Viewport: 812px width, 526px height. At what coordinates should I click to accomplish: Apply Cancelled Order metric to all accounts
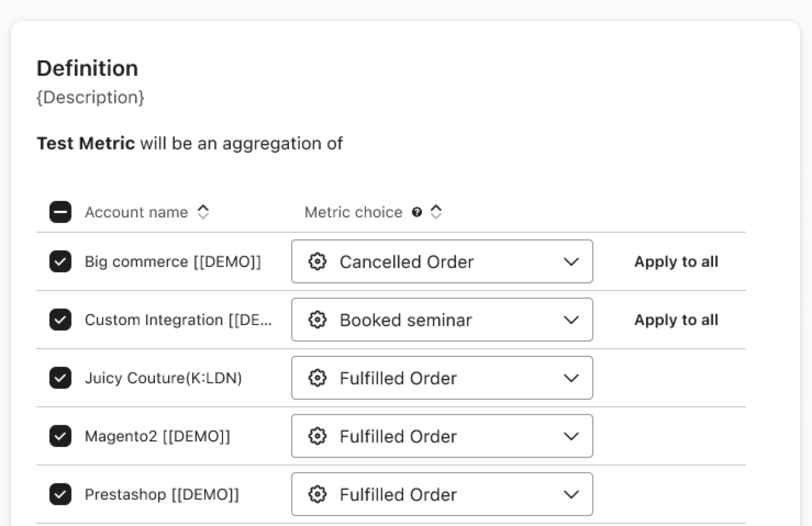[x=676, y=261]
